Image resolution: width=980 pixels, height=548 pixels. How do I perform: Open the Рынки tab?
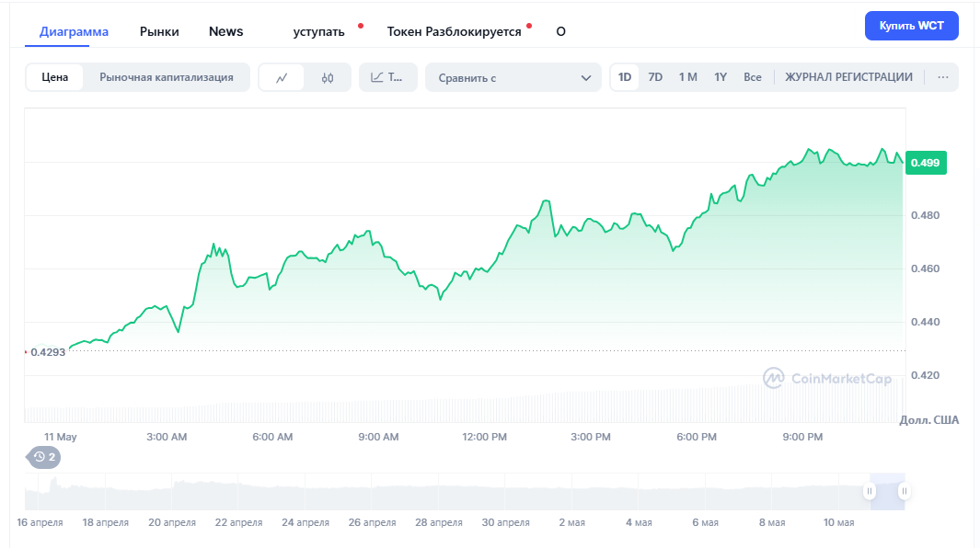coord(159,31)
